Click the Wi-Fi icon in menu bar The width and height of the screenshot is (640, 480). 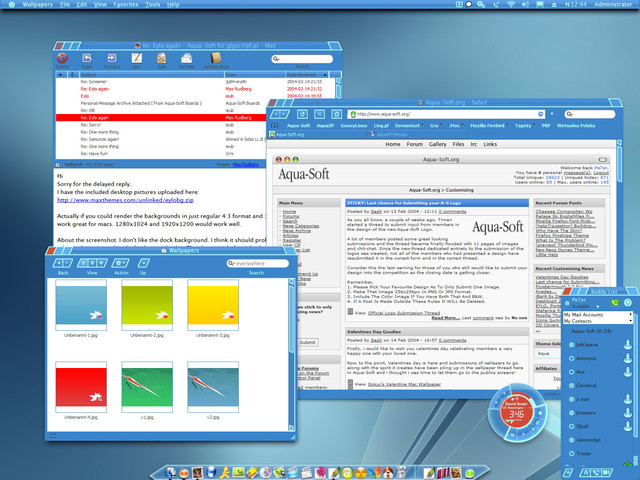511,4
